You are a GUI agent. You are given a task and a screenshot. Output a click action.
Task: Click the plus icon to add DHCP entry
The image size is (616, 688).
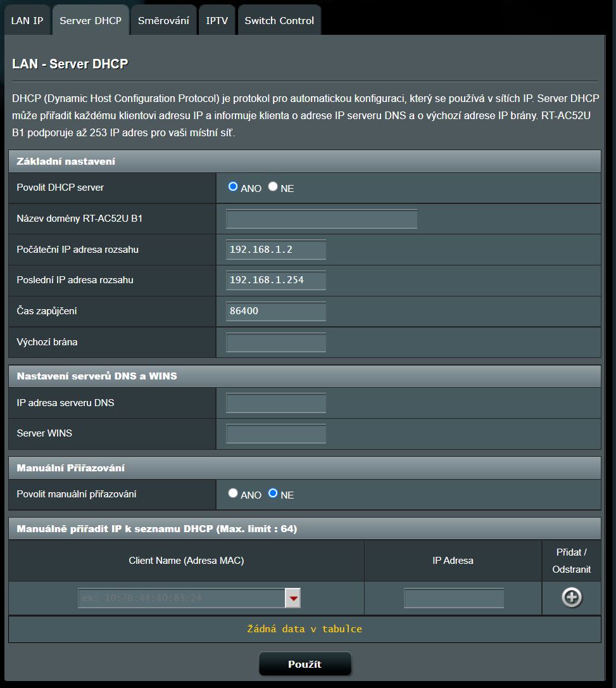tap(571, 597)
